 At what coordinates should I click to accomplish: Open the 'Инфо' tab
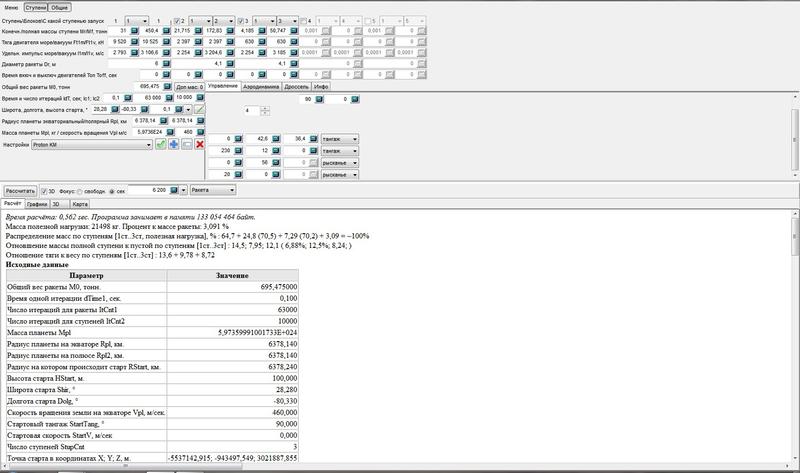[321, 87]
